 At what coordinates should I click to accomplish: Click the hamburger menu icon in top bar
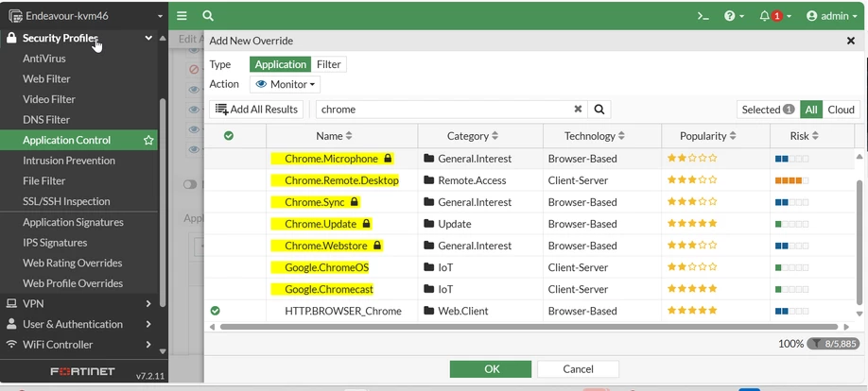coord(182,16)
